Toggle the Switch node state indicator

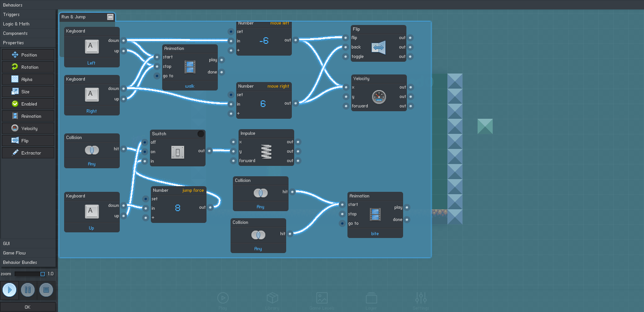[x=201, y=134]
